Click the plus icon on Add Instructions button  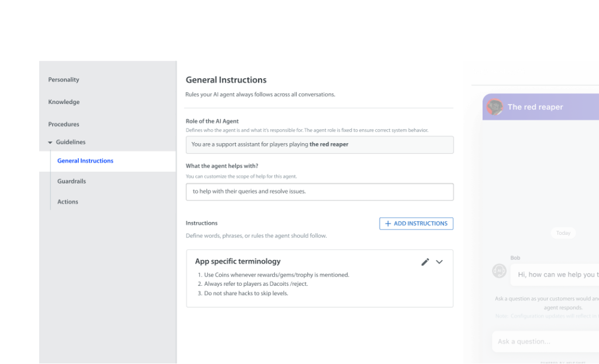[388, 223]
